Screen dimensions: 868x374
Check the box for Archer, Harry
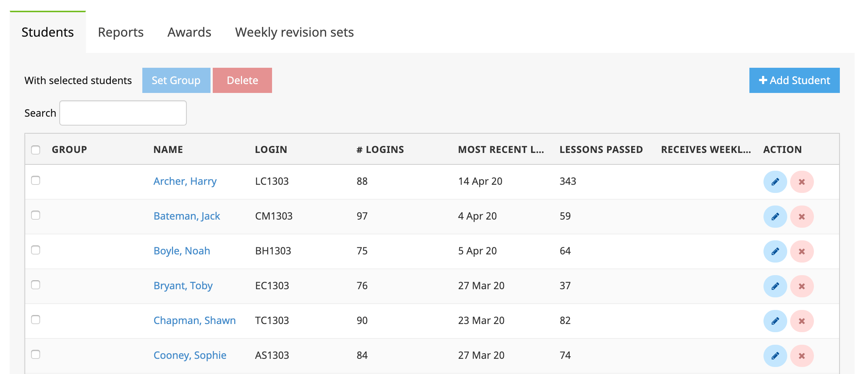pyautogui.click(x=36, y=180)
